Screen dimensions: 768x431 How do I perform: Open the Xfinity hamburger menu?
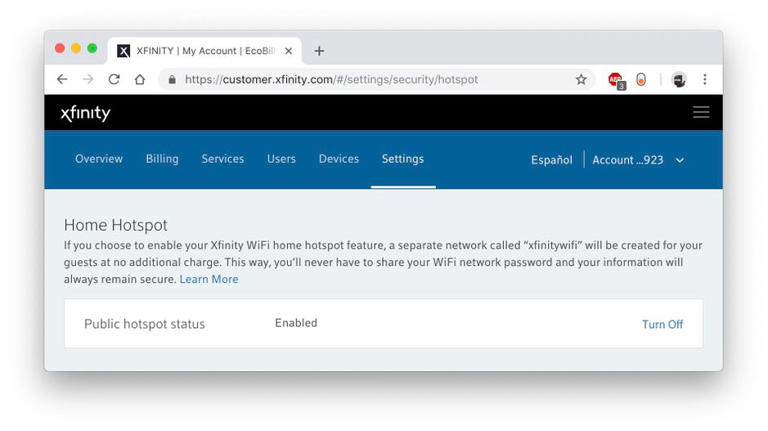(701, 112)
